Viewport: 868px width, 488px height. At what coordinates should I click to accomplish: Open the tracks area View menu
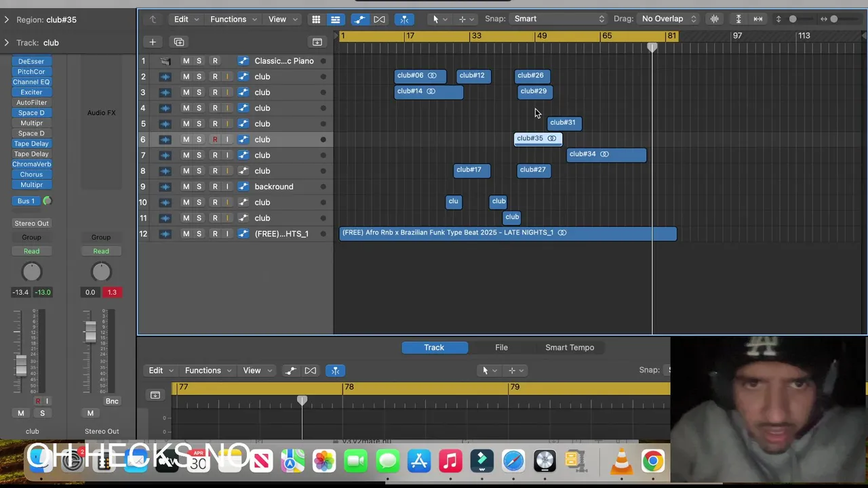click(x=281, y=19)
